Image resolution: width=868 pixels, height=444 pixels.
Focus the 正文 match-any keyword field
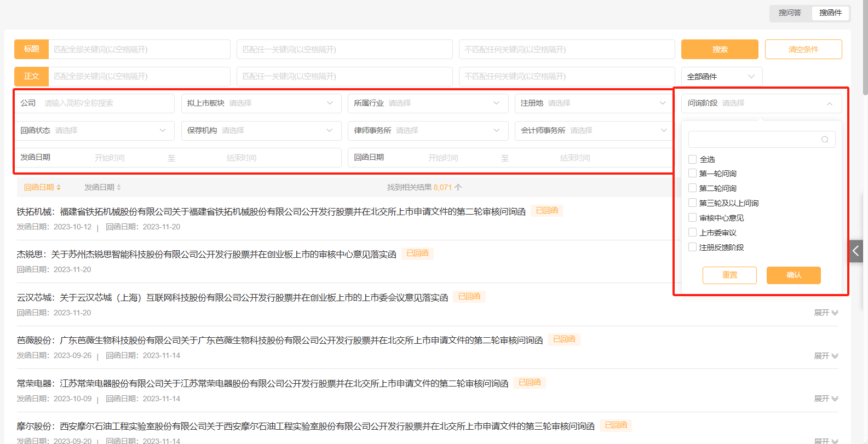tap(344, 76)
